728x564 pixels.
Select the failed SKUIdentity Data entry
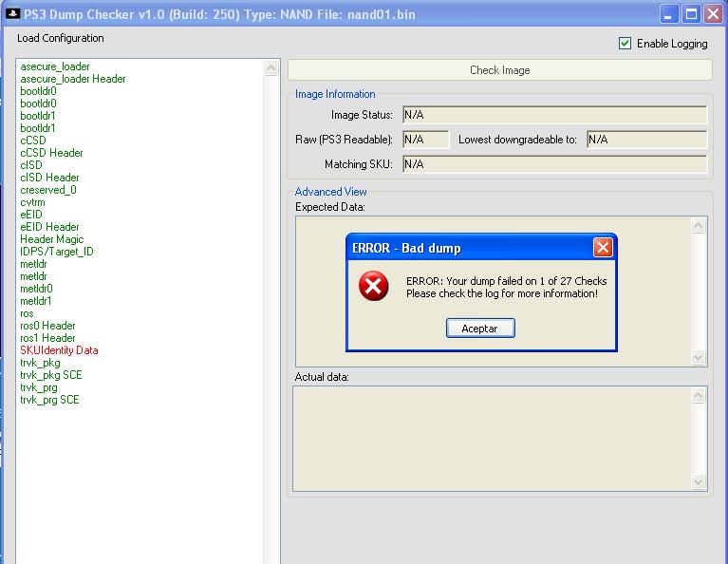pos(59,350)
